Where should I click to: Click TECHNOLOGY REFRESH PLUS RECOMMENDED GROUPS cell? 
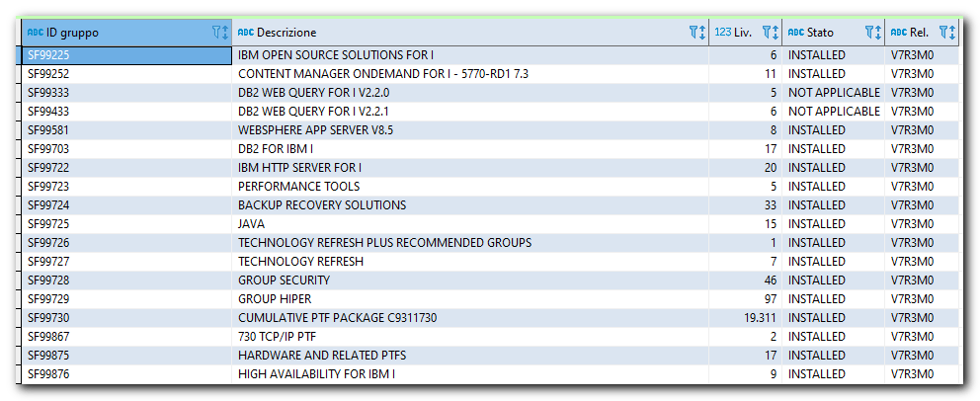(470, 242)
